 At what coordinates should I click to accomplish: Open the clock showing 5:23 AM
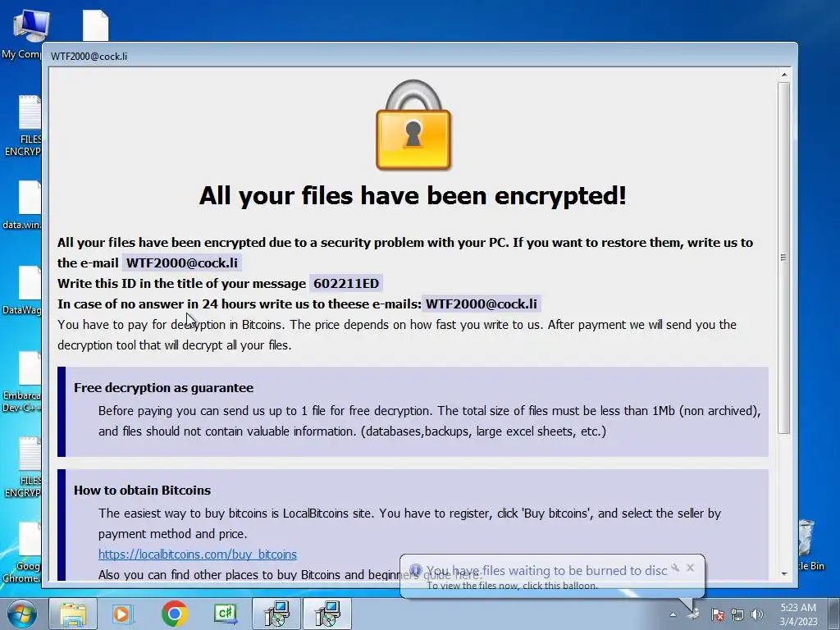tap(798, 614)
